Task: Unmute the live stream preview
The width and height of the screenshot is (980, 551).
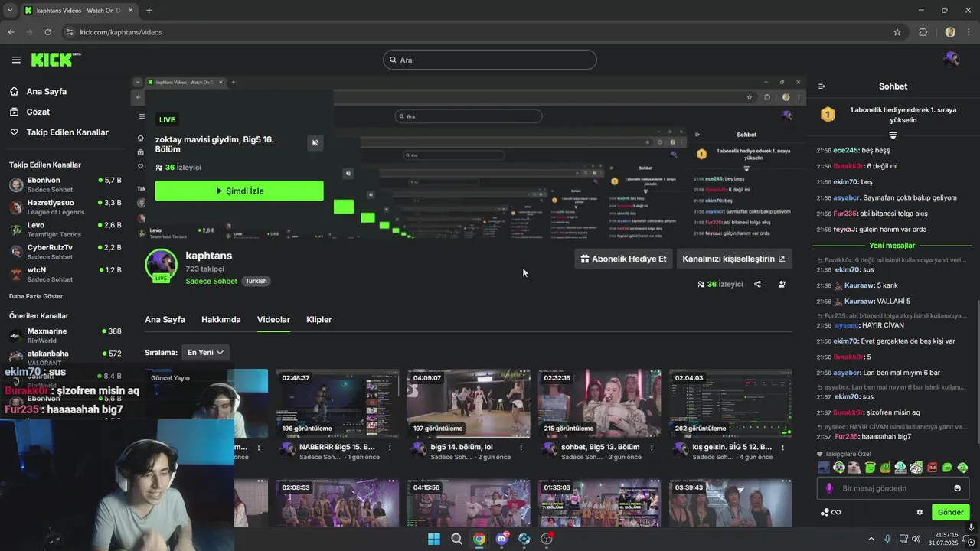Action: [315, 142]
